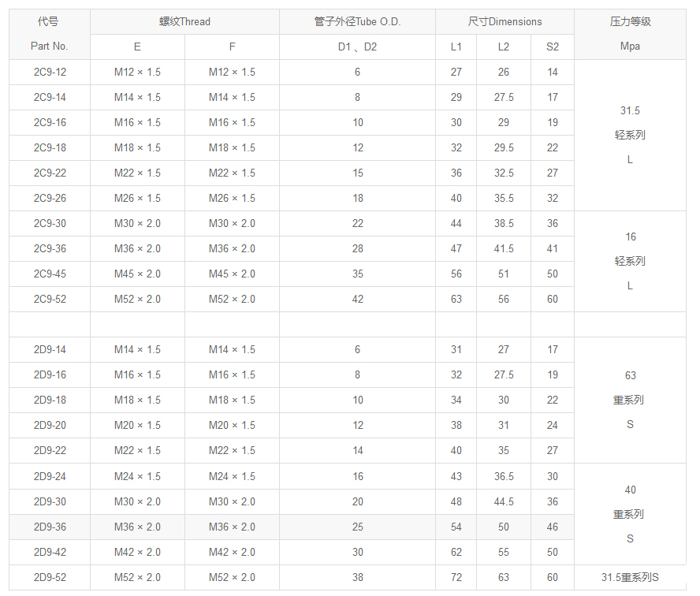Click the 代号 header cell
Screen dimensions: 700x596
[50, 22]
